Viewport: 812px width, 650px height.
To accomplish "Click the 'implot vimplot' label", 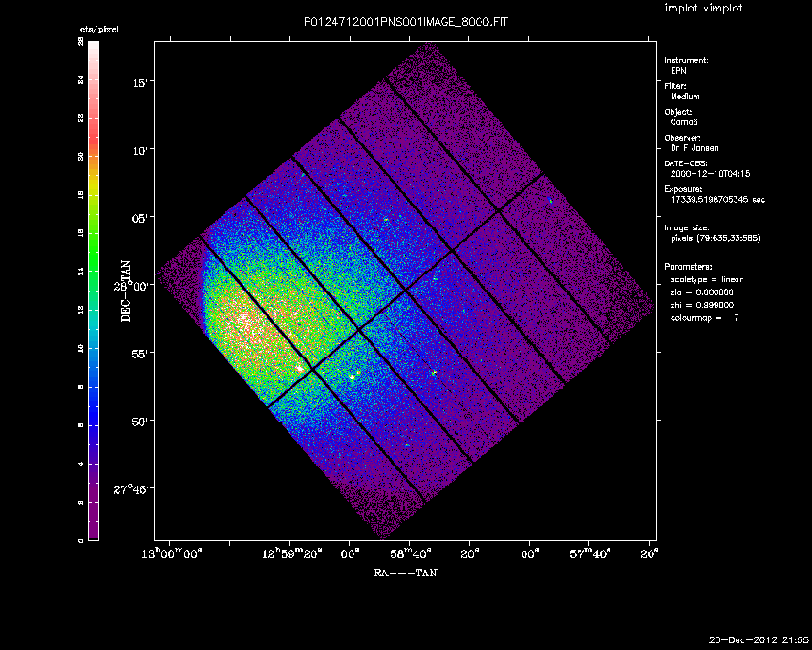I will tap(703, 9).
